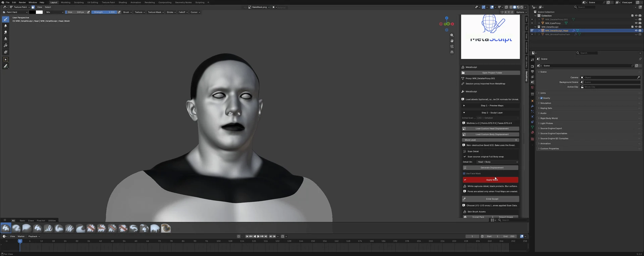Select the Soften tool (water drop icon)
Image resolution: width=644 pixels, height=256 pixels.
(x=6, y=26)
